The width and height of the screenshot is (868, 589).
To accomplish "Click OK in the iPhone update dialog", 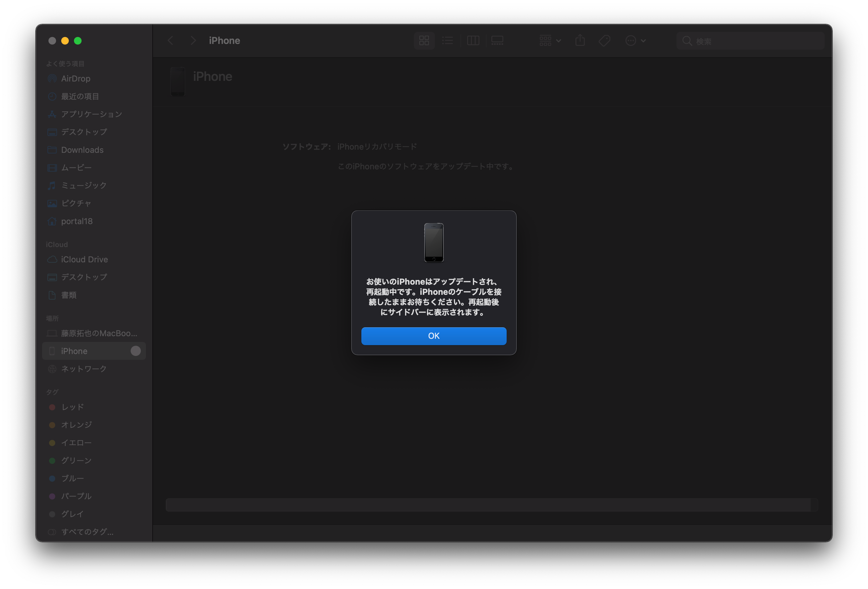I will pos(434,336).
